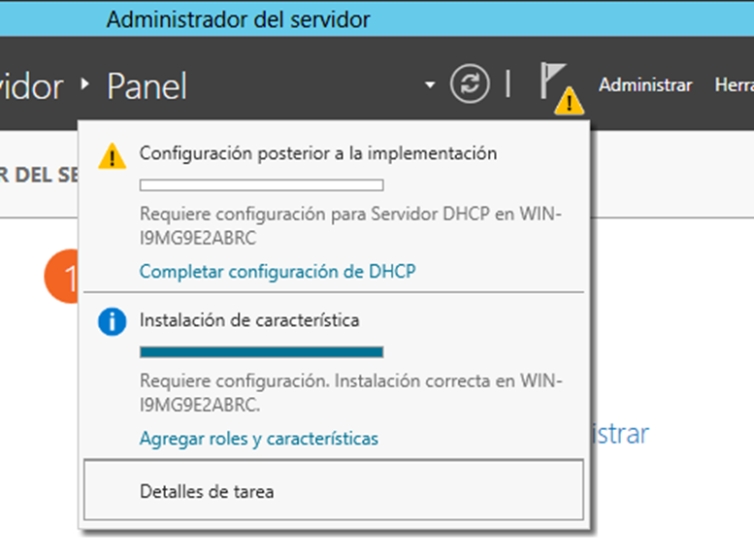The width and height of the screenshot is (754, 560).
Task: Click the Completar configuración de DHCP link
Action: 277,272
